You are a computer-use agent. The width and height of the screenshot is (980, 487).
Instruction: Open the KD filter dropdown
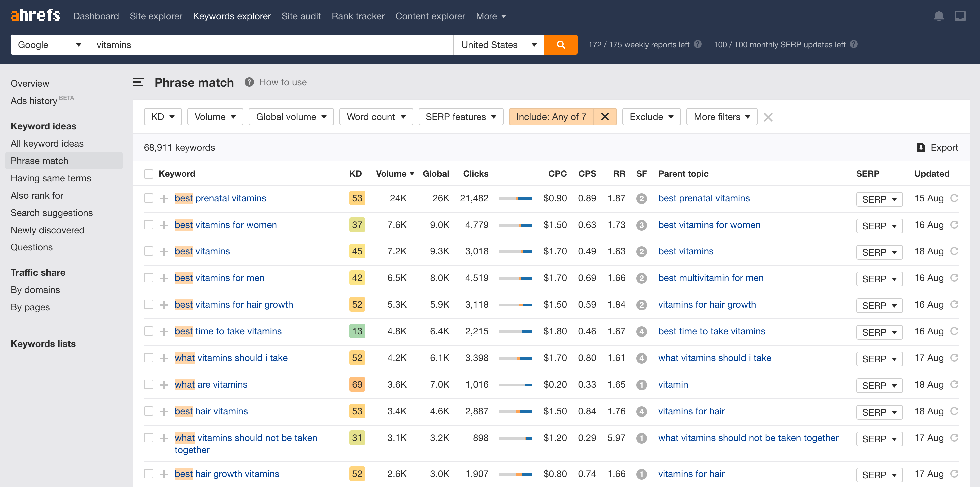(x=163, y=117)
